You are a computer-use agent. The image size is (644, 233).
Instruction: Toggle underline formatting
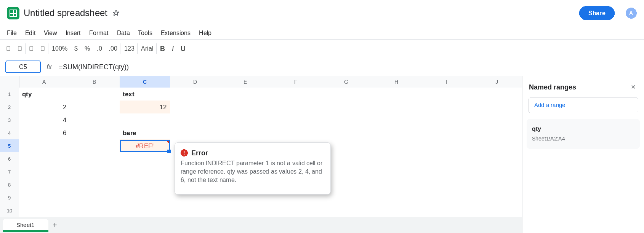click(x=183, y=49)
